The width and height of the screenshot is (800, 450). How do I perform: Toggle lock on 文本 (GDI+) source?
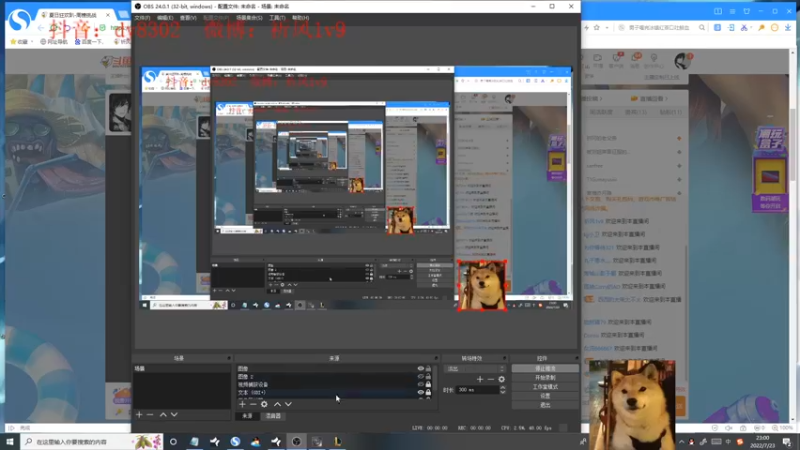[x=428, y=392]
